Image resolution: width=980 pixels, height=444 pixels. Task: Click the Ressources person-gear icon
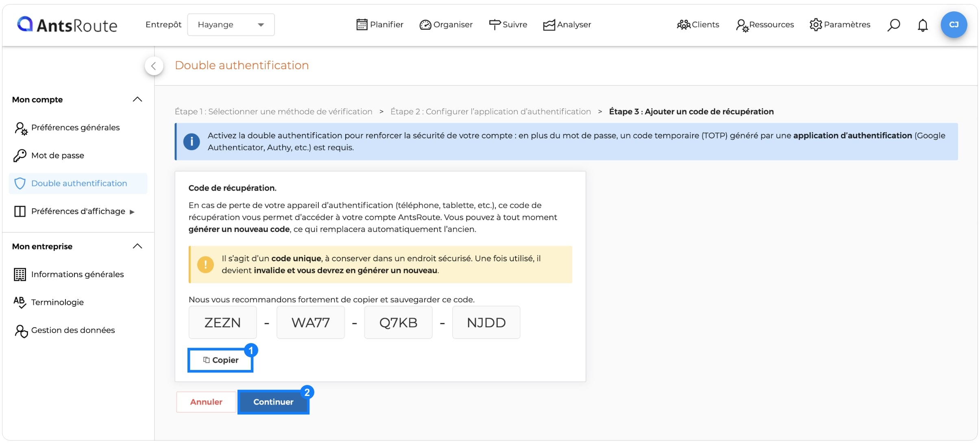[742, 26]
